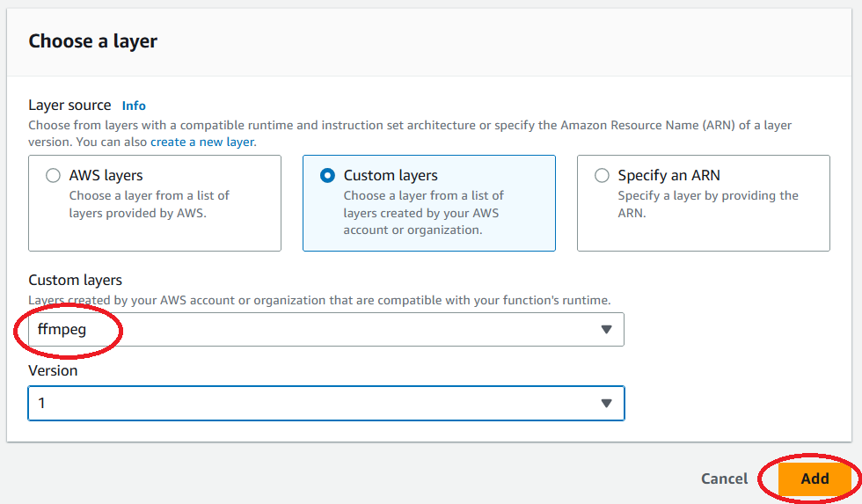Screen dimensions: 862x504
Task: Click the version value '1'
Action: (x=41, y=404)
